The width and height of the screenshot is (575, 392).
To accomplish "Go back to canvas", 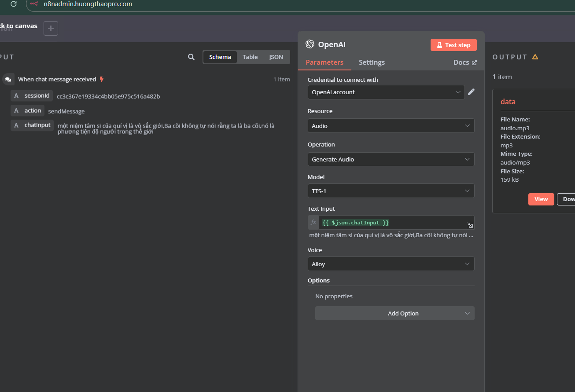I will tap(19, 26).
